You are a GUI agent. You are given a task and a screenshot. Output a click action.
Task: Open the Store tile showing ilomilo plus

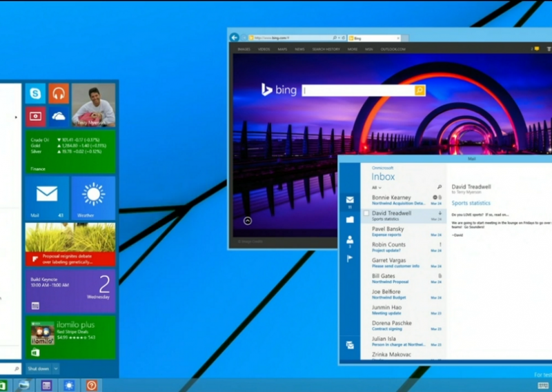click(x=70, y=337)
